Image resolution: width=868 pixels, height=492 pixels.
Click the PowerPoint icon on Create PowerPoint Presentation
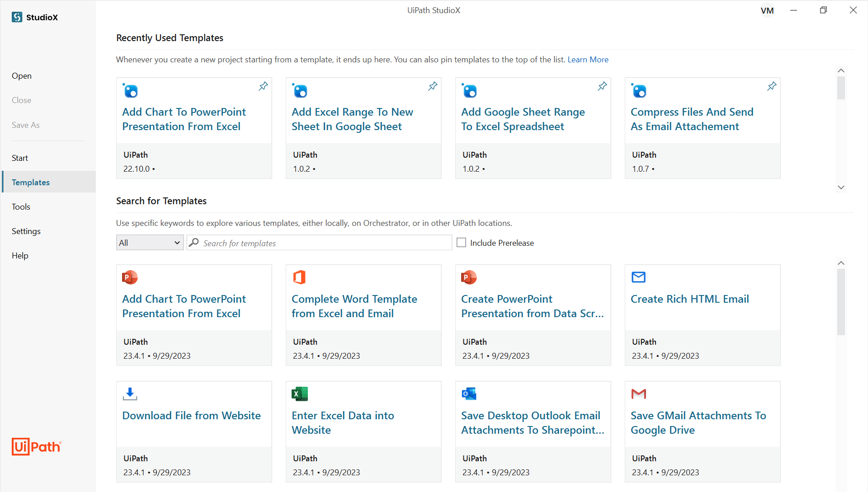tap(469, 277)
